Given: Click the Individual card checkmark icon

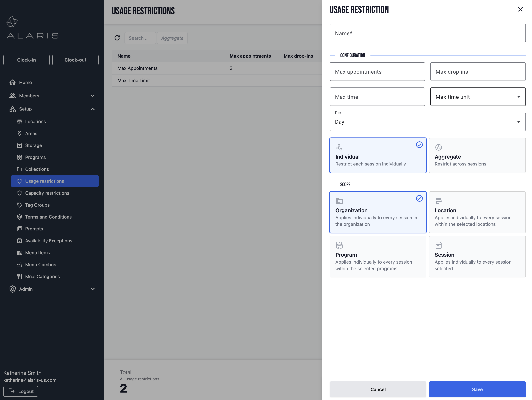Looking at the screenshot, I should coord(419,145).
